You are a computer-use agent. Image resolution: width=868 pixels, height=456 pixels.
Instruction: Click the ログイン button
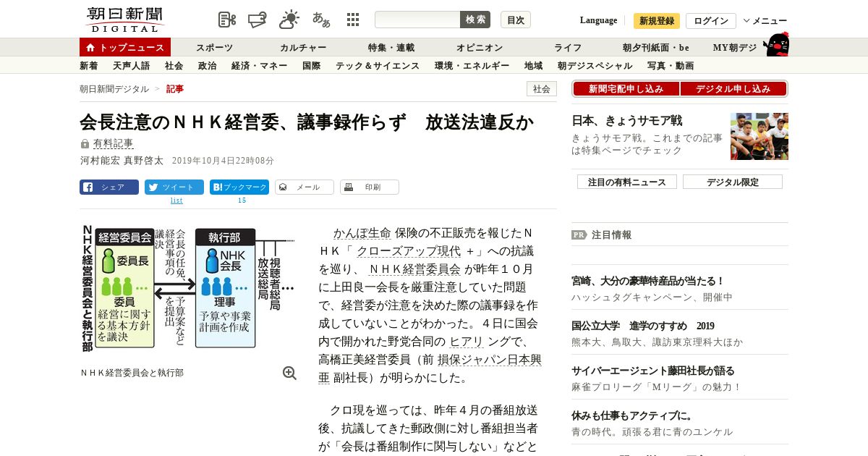[x=710, y=21]
